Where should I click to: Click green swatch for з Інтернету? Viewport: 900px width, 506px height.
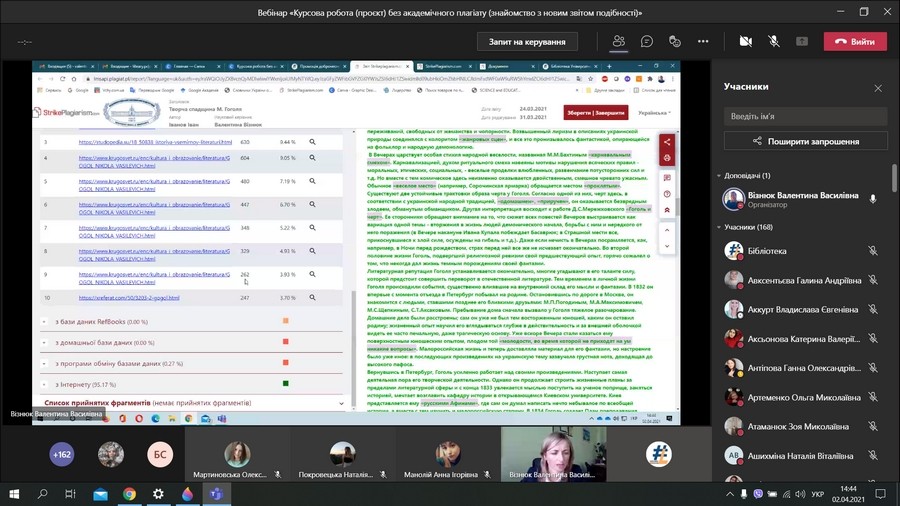[x=285, y=383]
